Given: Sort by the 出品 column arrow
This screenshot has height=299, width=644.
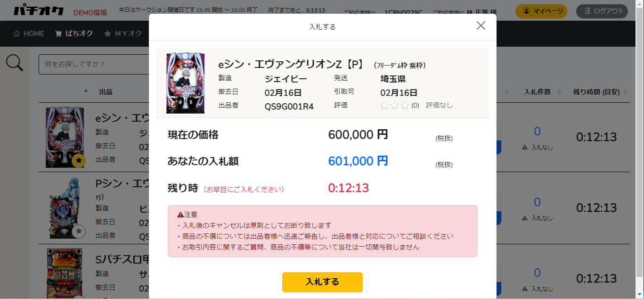Looking at the screenshot, I should pyautogui.click(x=86, y=91).
